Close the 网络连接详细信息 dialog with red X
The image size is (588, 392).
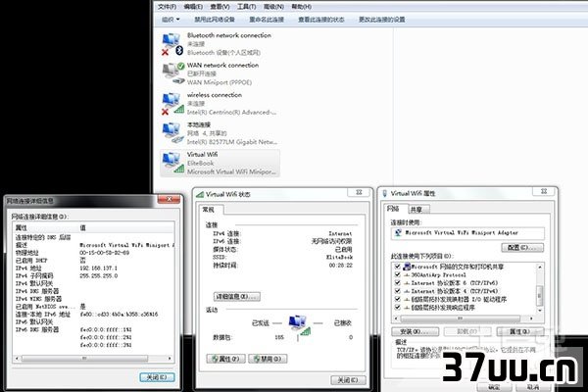(169, 199)
